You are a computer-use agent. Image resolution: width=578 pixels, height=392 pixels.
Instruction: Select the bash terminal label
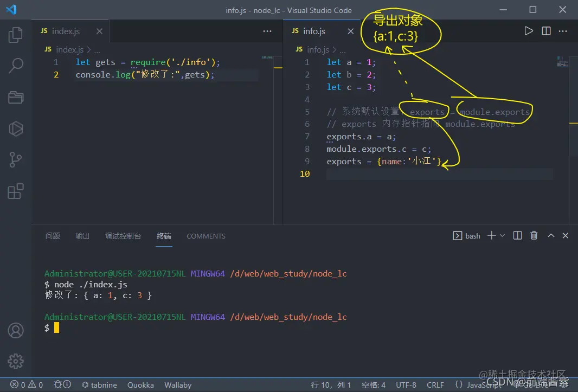coord(466,236)
